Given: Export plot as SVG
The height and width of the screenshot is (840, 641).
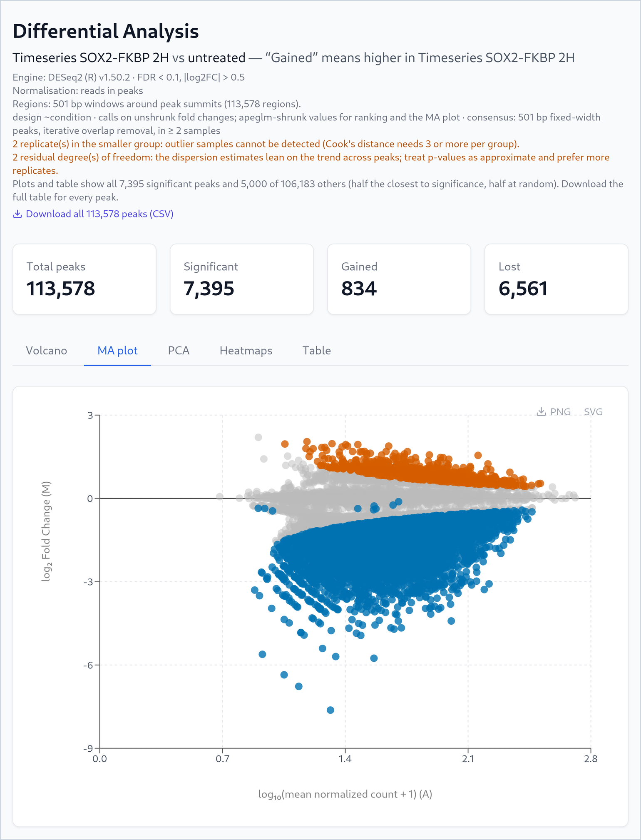Looking at the screenshot, I should coord(593,412).
